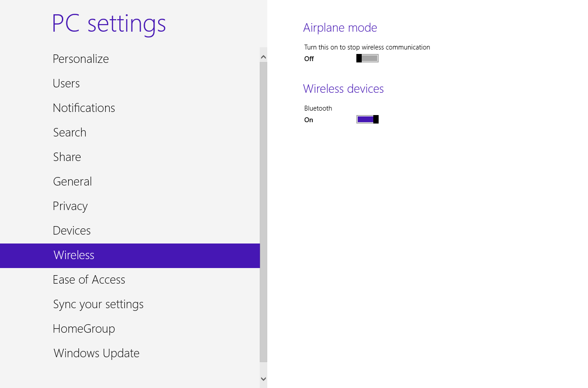The image size is (588, 388).
Task: Click the sidebar scrollbar up arrow
Action: (263, 57)
